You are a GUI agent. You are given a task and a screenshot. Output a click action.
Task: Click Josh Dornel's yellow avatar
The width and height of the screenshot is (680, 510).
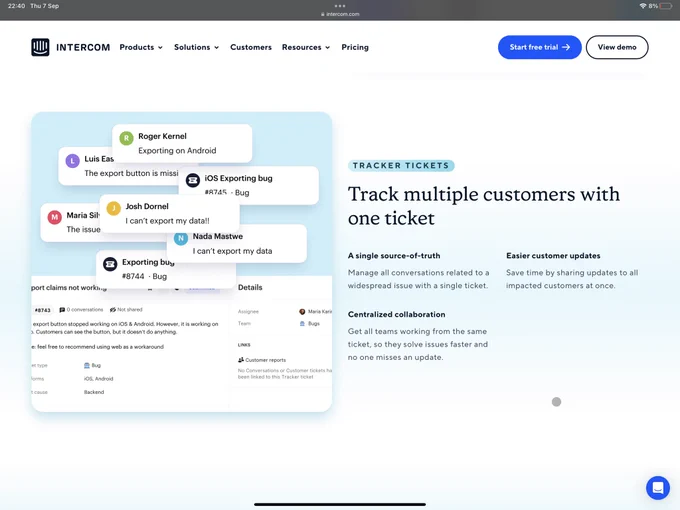114,208
